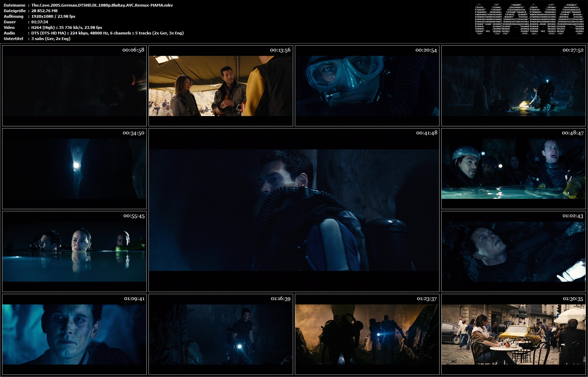Click the subtitle info 3 subs (Ger, 2x Eng)
The height and width of the screenshot is (377, 588).
[x=51, y=39]
